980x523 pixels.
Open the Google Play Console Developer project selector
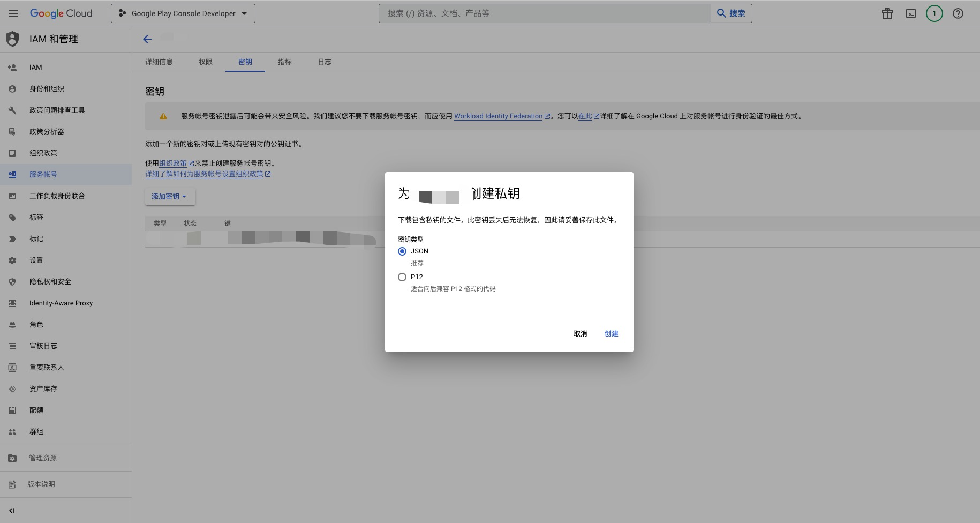pyautogui.click(x=183, y=13)
